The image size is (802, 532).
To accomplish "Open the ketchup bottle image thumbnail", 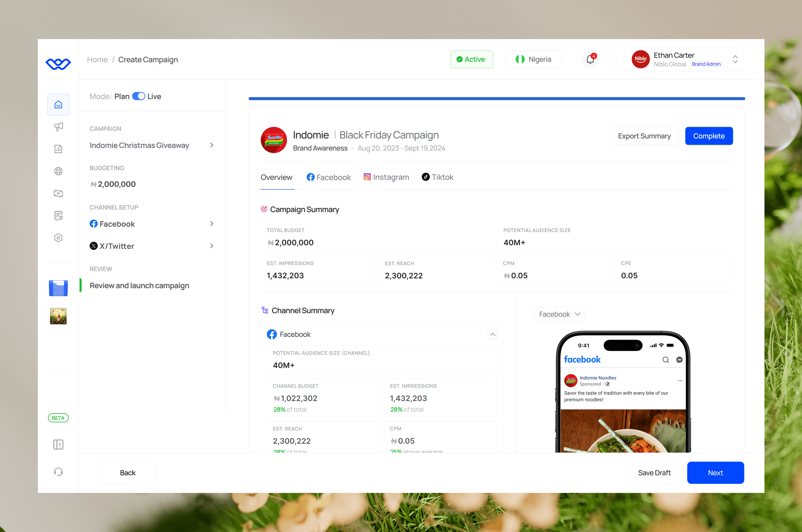I will point(58,316).
